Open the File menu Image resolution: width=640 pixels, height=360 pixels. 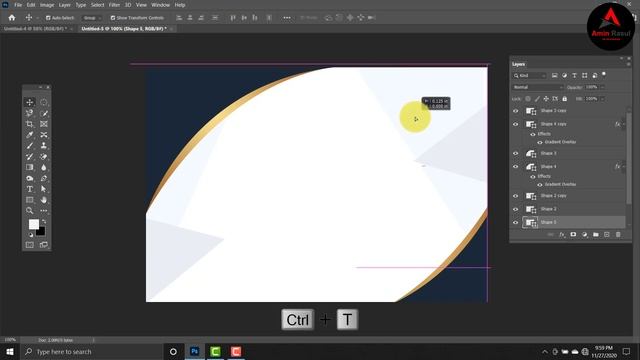[x=18, y=5]
